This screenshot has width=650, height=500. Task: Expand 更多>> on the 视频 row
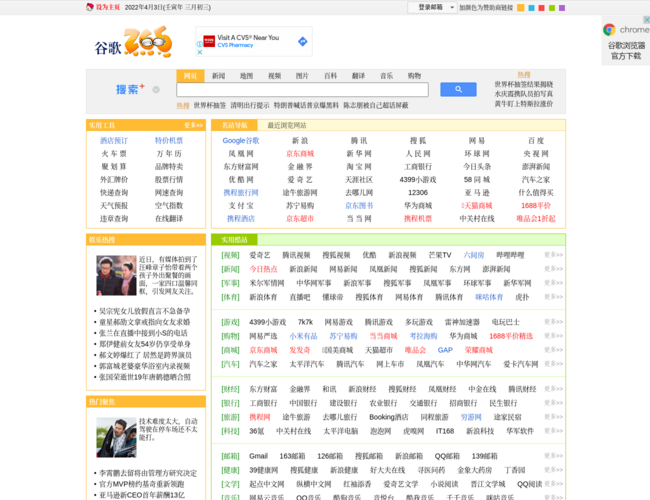553,255
